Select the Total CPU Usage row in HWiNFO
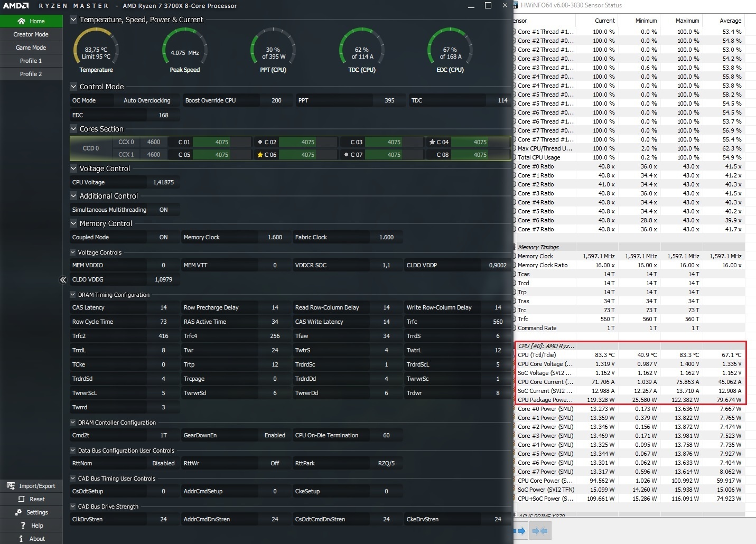The height and width of the screenshot is (544, 756). [x=629, y=157]
